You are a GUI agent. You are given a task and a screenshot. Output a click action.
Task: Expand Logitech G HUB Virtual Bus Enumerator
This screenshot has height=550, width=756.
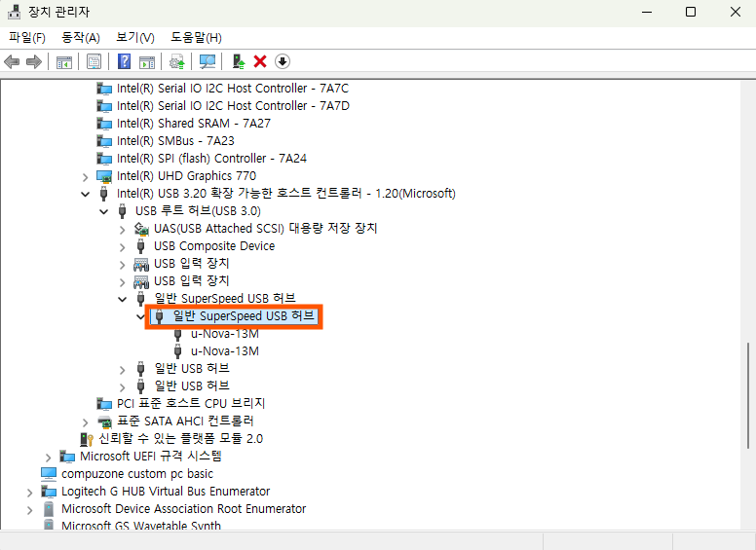(30, 492)
